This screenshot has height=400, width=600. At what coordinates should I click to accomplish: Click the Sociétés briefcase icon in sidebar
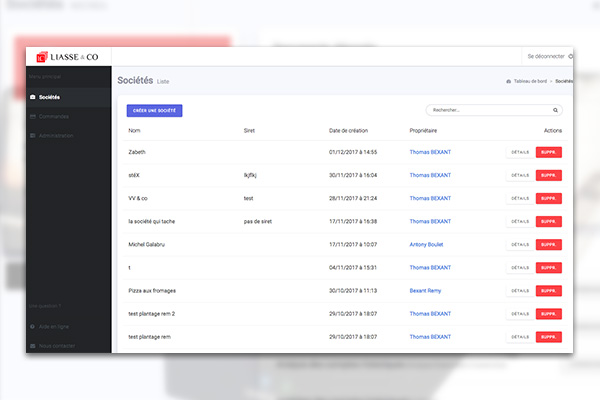[x=33, y=97]
